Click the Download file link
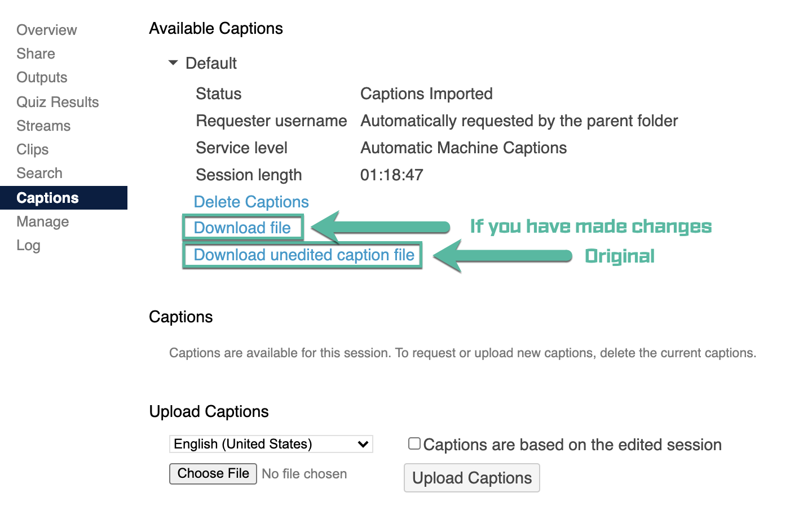 point(242,228)
